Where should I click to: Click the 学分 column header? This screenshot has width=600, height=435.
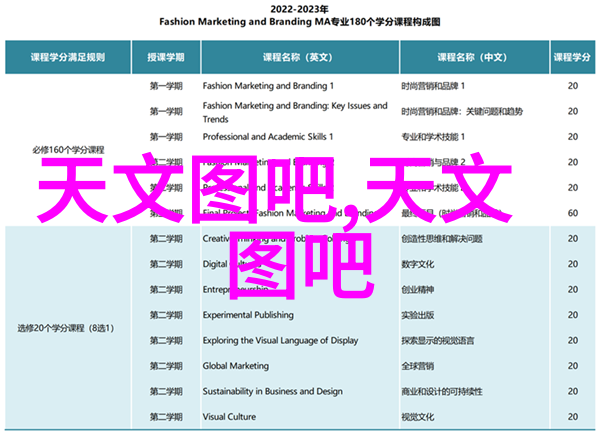click(x=572, y=57)
